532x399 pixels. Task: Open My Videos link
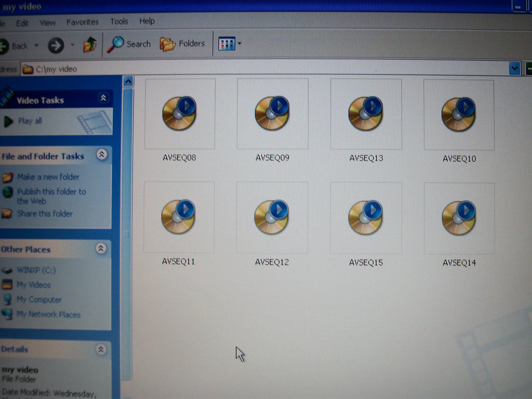(34, 285)
